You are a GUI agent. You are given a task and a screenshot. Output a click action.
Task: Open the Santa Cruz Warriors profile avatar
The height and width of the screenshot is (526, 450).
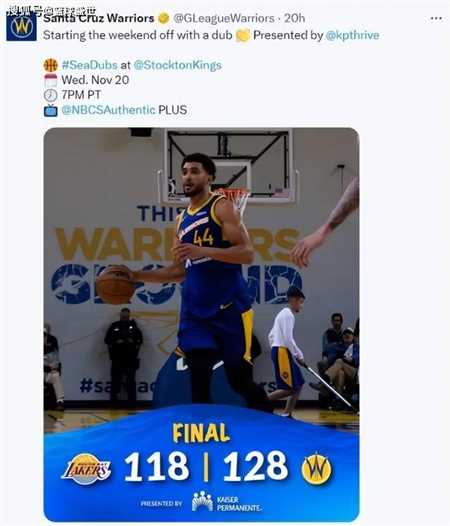(21, 26)
